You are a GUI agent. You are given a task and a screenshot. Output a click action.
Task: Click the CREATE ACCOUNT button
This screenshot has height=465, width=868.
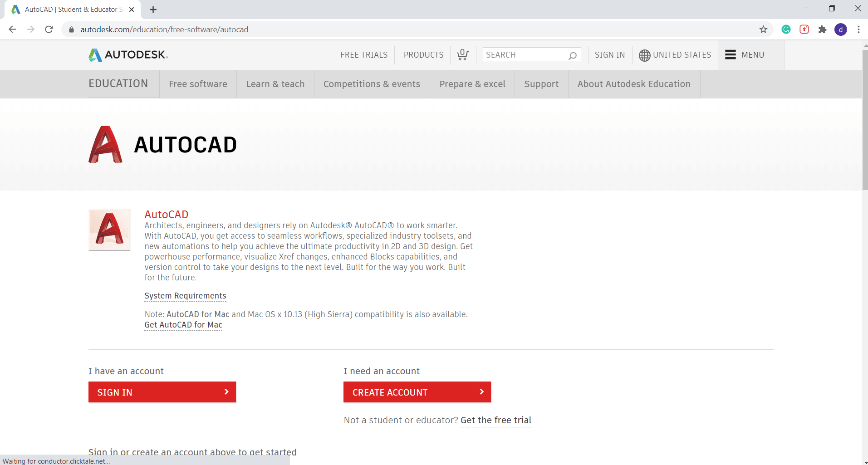click(x=417, y=392)
